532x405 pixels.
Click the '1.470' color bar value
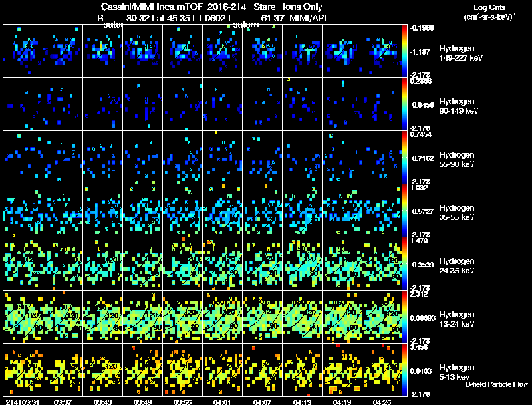pos(419,241)
